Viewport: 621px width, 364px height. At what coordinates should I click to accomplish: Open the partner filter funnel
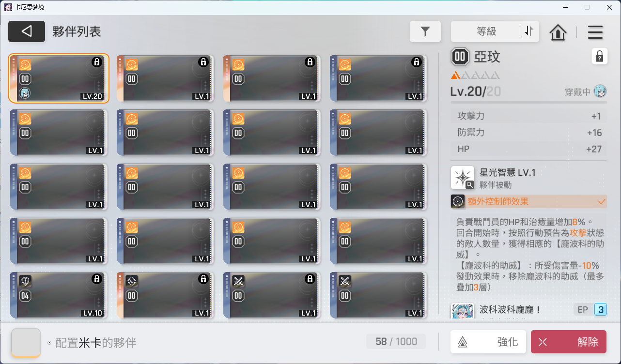(x=425, y=31)
